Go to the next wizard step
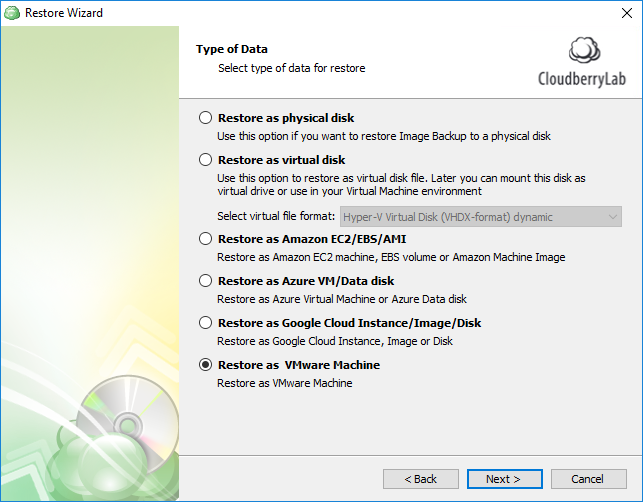The image size is (643, 502). click(504, 479)
